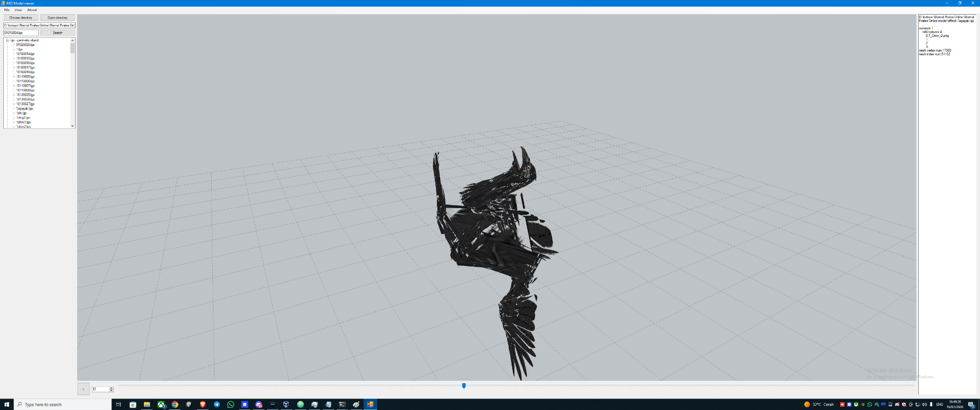The image size is (980, 410).
Task: Collapse the lgo - geometry object node
Action: click(x=8, y=40)
